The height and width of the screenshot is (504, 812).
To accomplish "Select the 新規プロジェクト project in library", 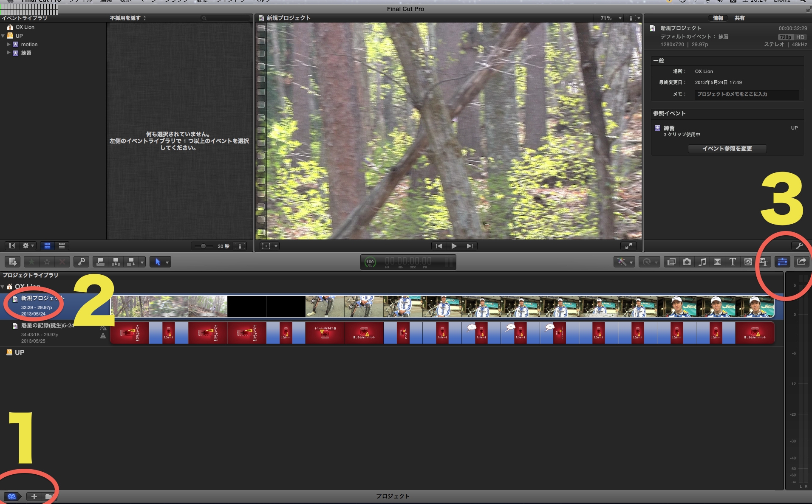I will coord(55,306).
